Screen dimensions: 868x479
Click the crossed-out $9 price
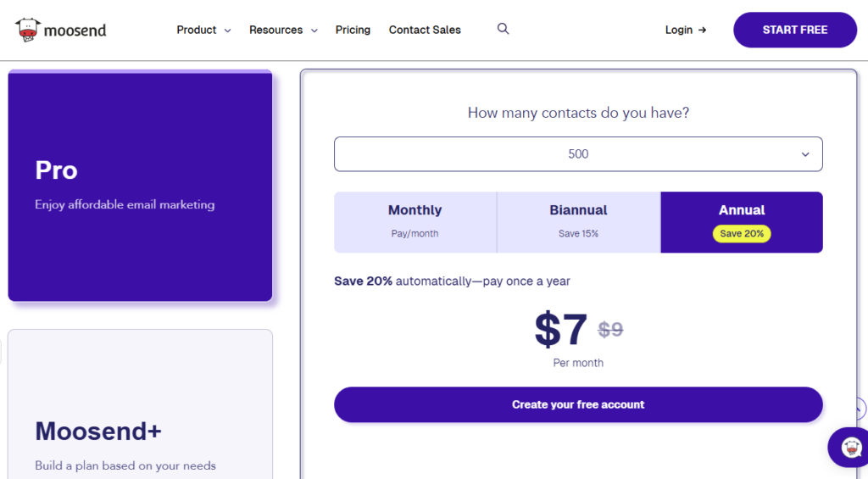pyautogui.click(x=610, y=330)
